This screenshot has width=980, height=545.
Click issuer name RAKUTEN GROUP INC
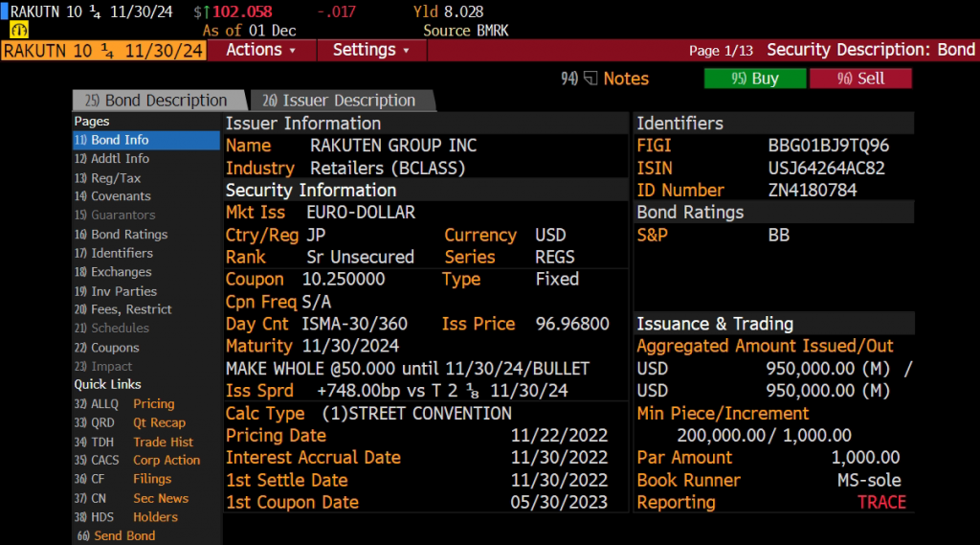tap(393, 146)
